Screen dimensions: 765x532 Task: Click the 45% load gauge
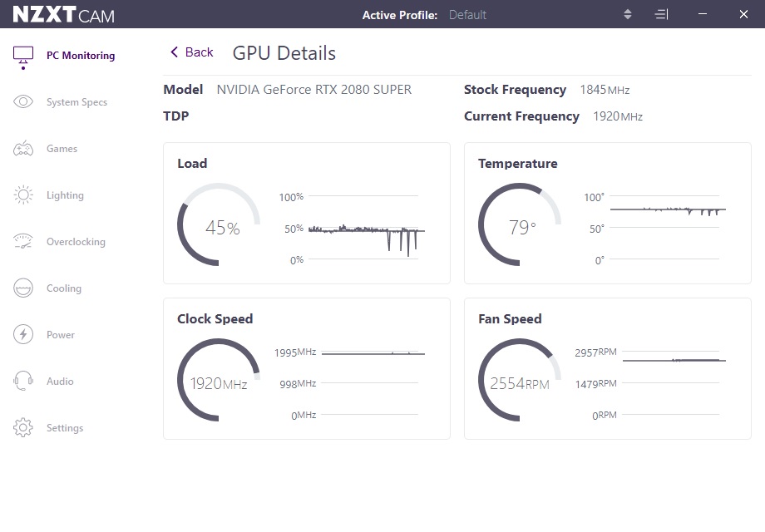point(219,224)
